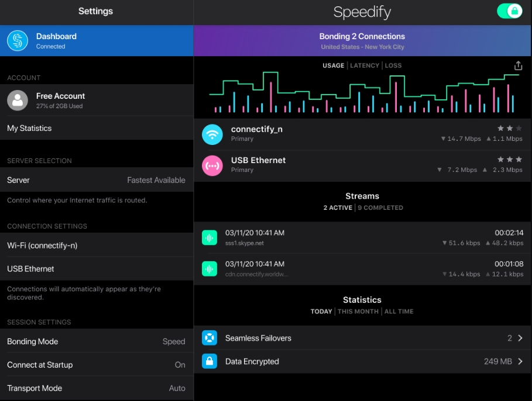532x401 pixels.
Task: Click the star rating for connectify_n
Action: point(510,128)
